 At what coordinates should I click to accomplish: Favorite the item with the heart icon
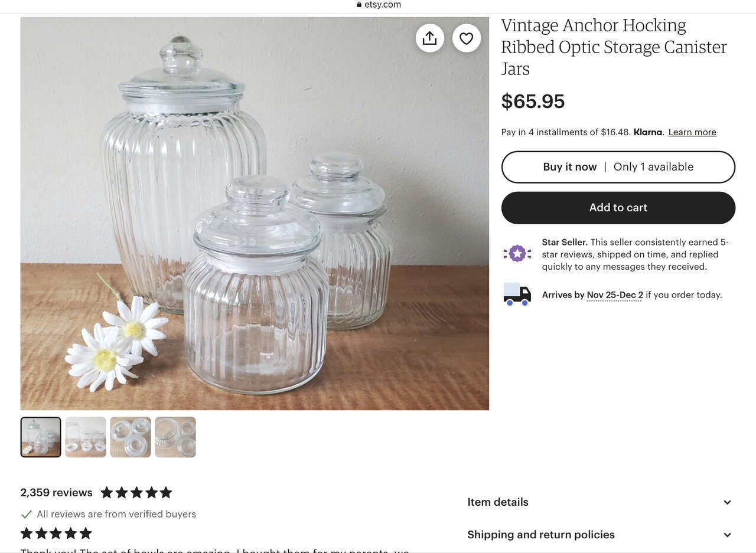point(467,38)
